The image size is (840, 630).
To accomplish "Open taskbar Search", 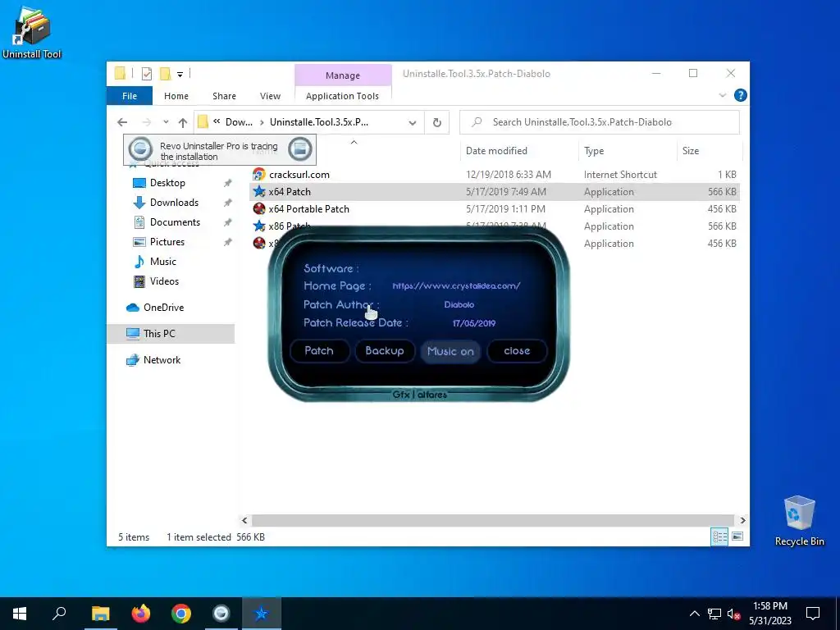I will 59,614.
